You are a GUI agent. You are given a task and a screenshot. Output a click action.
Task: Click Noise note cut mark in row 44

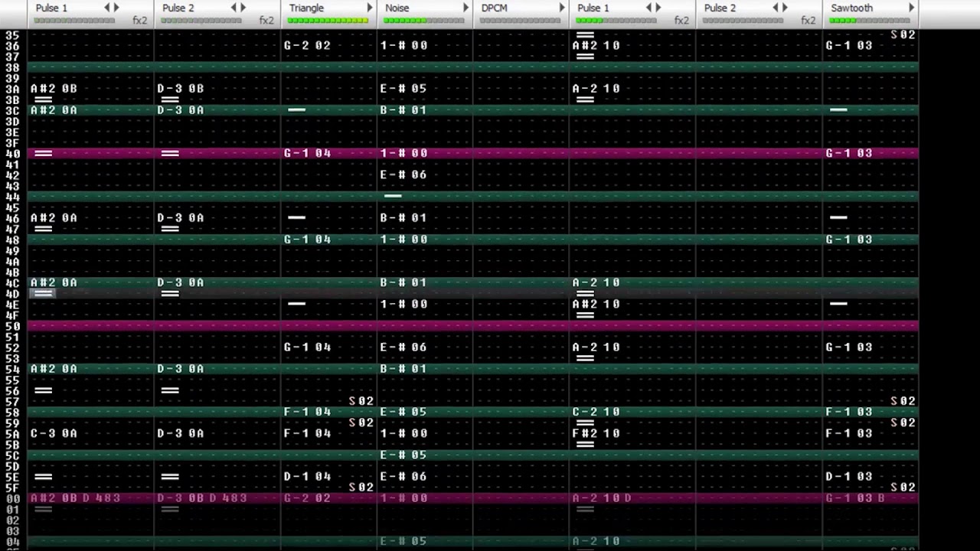tap(393, 196)
